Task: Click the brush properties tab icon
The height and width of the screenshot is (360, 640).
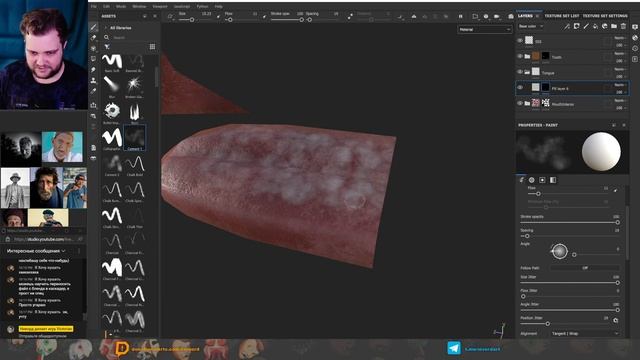Action: pyautogui.click(x=521, y=180)
